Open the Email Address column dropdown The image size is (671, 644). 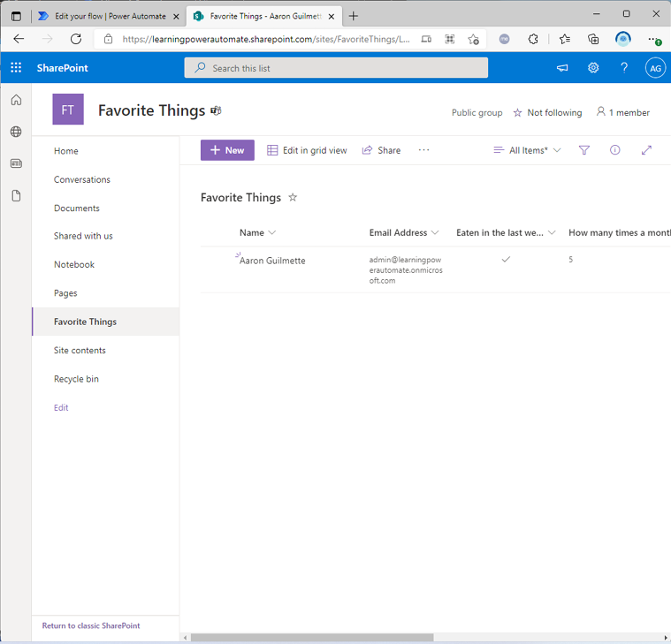coord(404,233)
